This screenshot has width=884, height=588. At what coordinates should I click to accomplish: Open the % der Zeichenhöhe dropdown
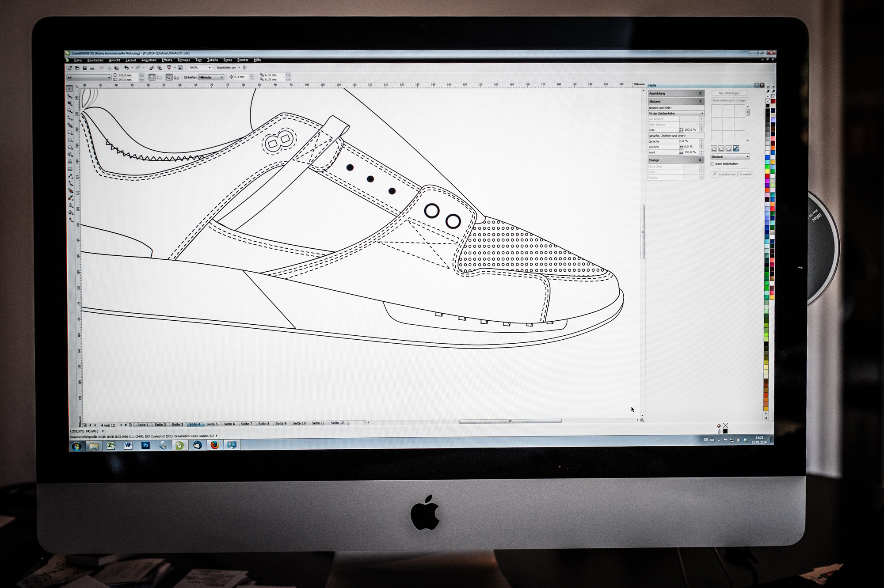click(676, 114)
